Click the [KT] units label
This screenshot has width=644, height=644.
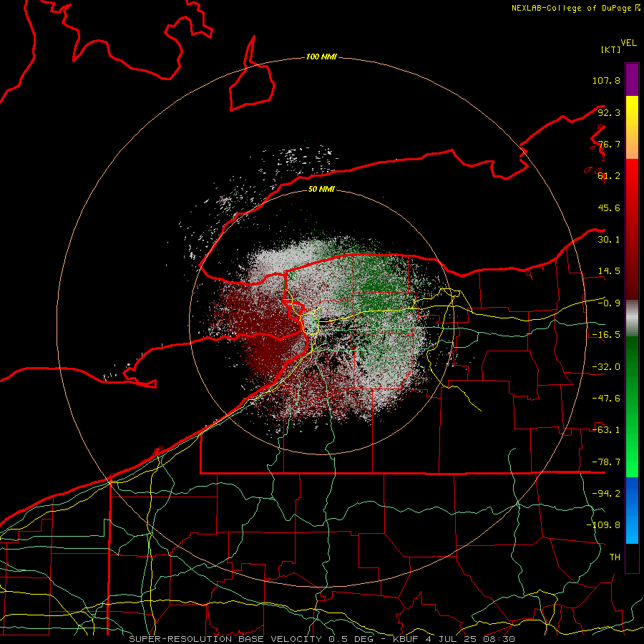[610, 49]
